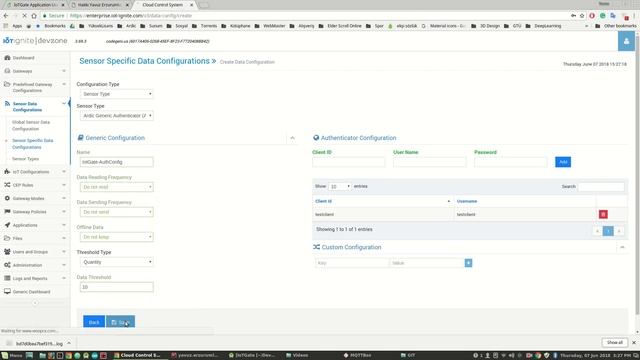This screenshot has width=640, height=360.
Task: Open Data Sending Frequency dropdown
Action: click(x=117, y=212)
